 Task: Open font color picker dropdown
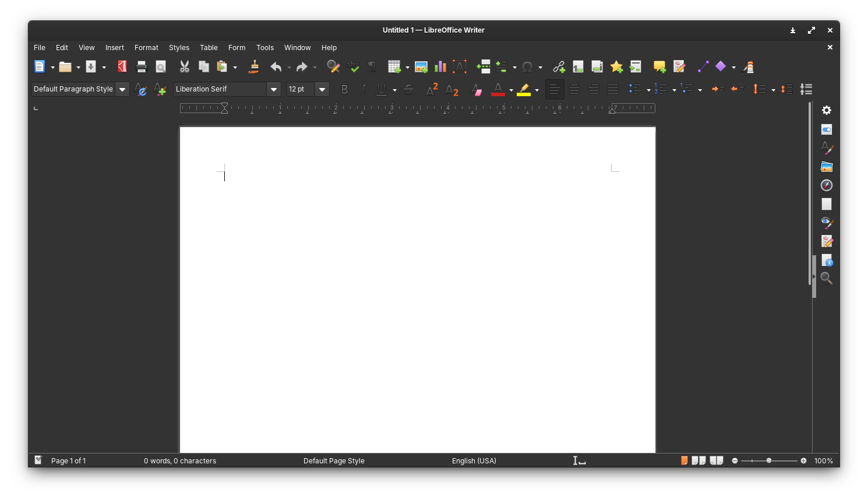click(510, 89)
